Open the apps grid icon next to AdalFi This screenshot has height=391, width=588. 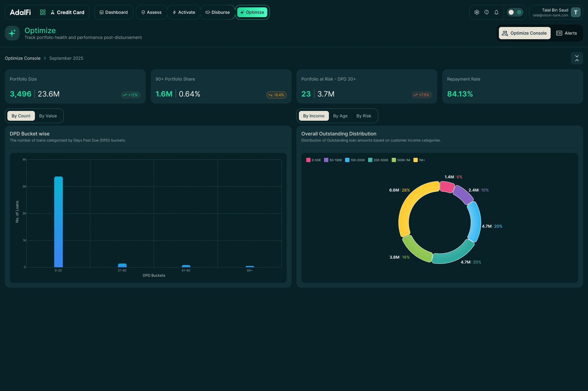point(42,12)
